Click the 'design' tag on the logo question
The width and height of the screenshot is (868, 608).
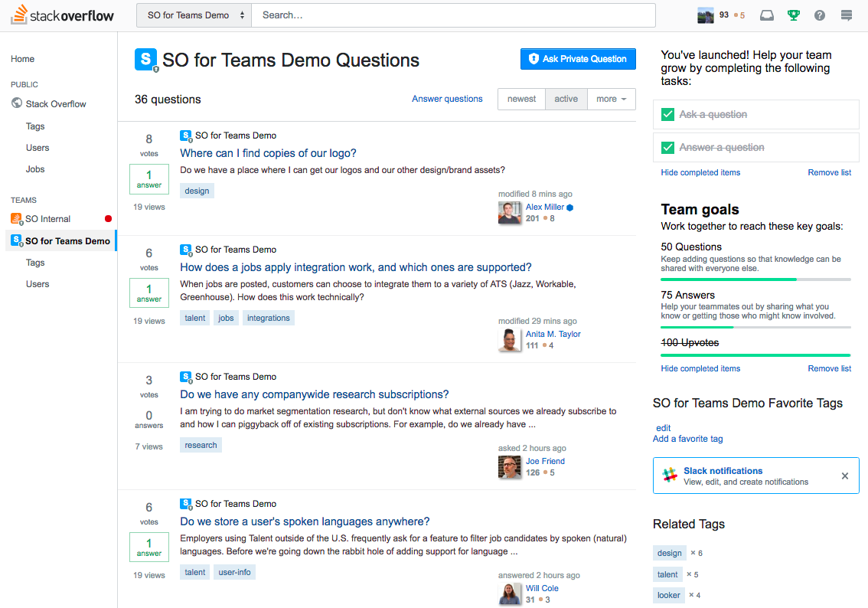pyautogui.click(x=197, y=191)
